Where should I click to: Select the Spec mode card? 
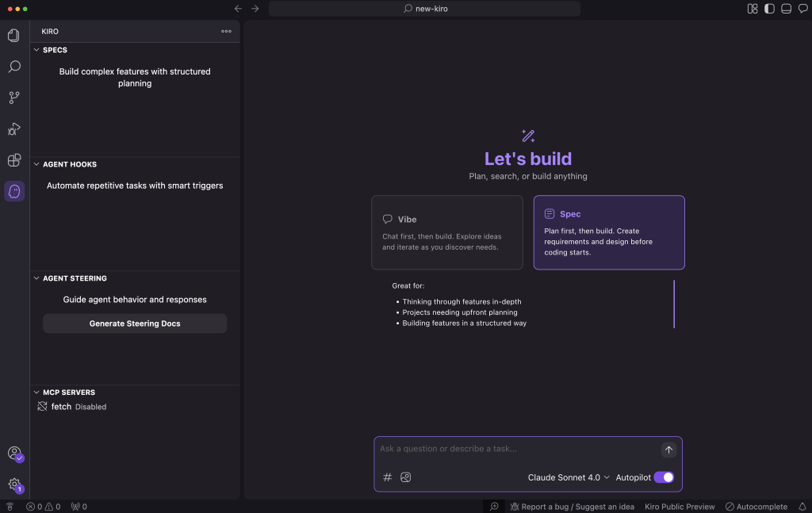pyautogui.click(x=609, y=232)
